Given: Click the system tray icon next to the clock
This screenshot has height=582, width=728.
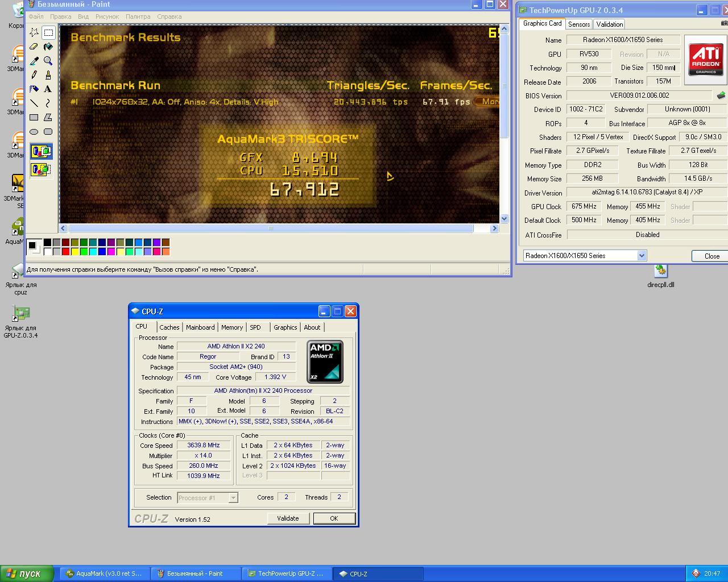Looking at the screenshot, I should (x=696, y=573).
